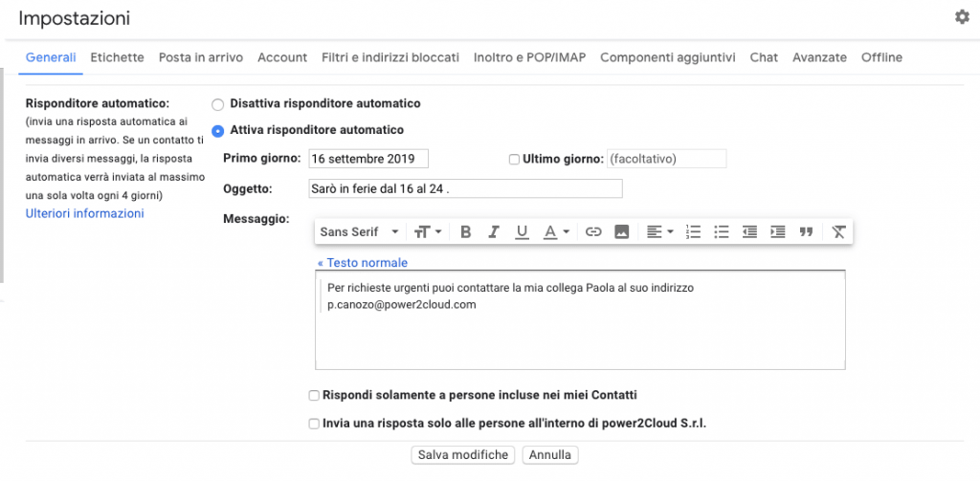Switch to the Etichette tab
This screenshot has height=481, width=980.
(117, 57)
